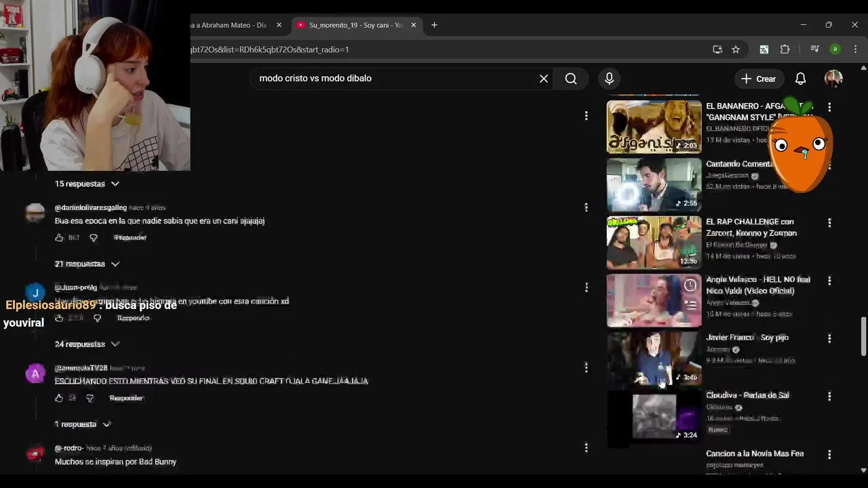Open options for rodro comment
868x488 pixels.
[x=586, y=447]
